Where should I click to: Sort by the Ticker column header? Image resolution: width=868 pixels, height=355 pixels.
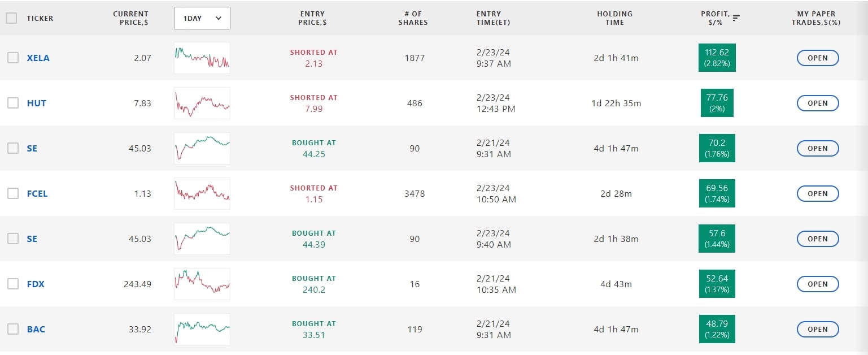point(40,18)
